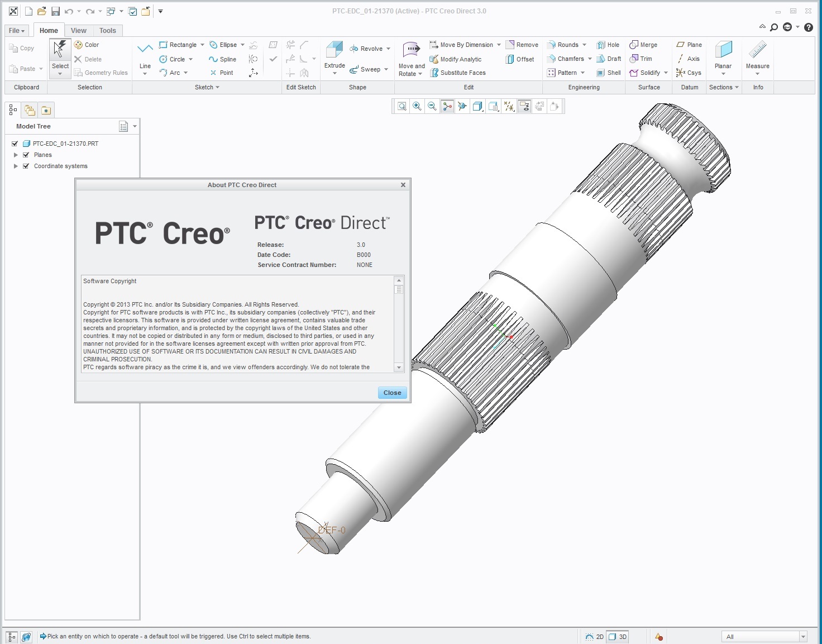The image size is (822, 644).
Task: Click the Refit view icon
Action: click(402, 106)
